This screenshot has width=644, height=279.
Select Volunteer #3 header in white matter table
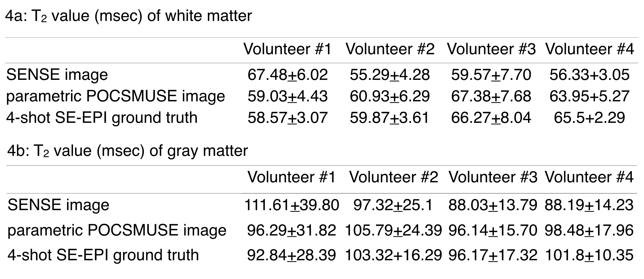click(491, 49)
